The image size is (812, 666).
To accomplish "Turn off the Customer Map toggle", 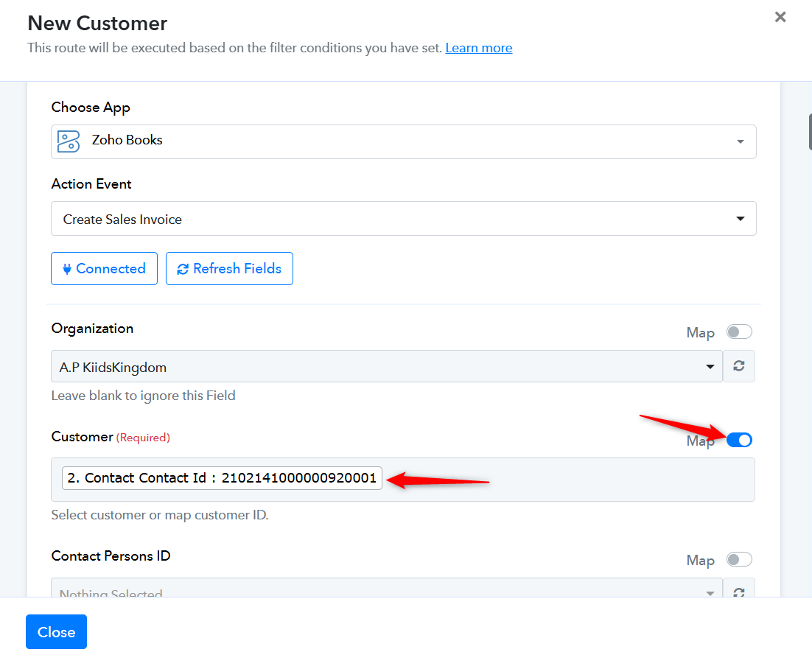I will 739,441.
